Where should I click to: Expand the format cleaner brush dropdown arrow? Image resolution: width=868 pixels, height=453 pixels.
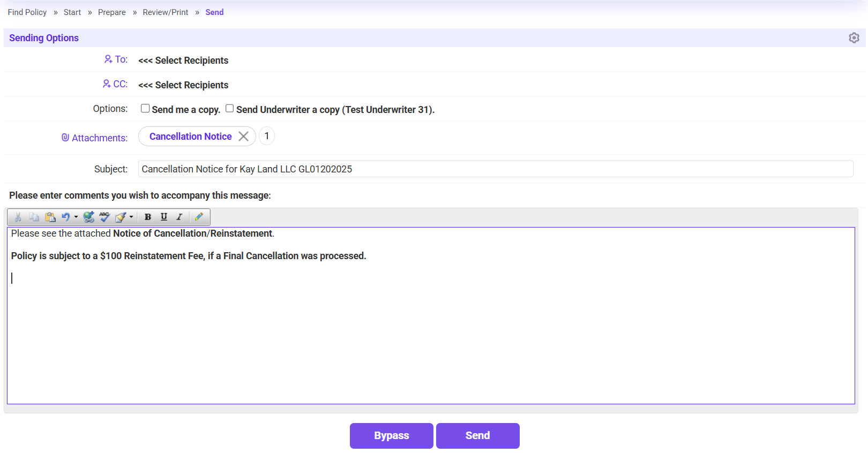tap(131, 217)
